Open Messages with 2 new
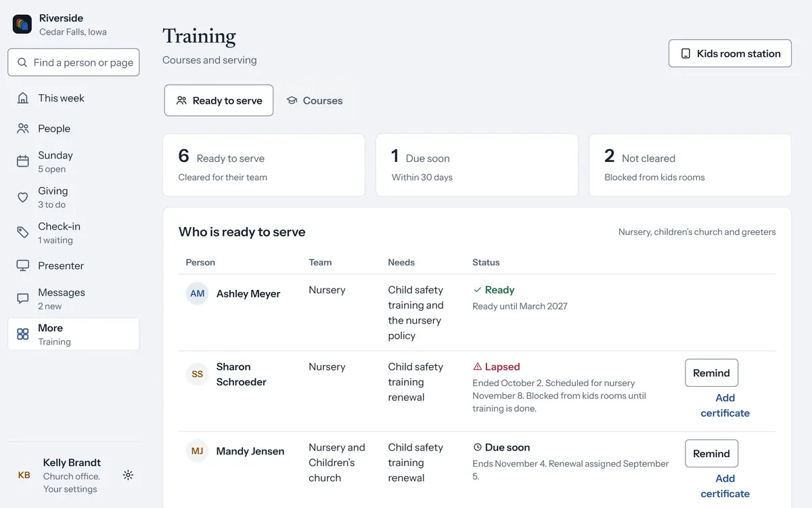Screen dimensions: 812x508 click(x=74, y=299)
